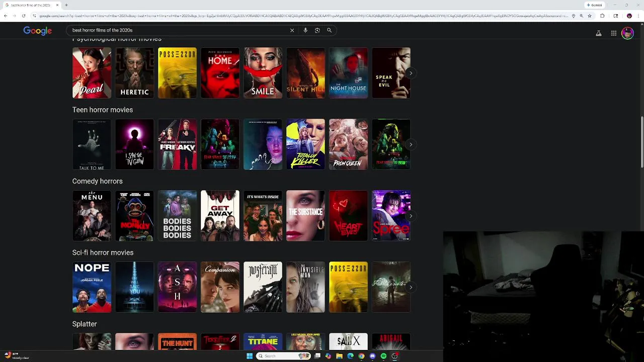The width and height of the screenshot is (644, 362).
Task: Open Search Labs flask icon
Action: tap(599, 33)
